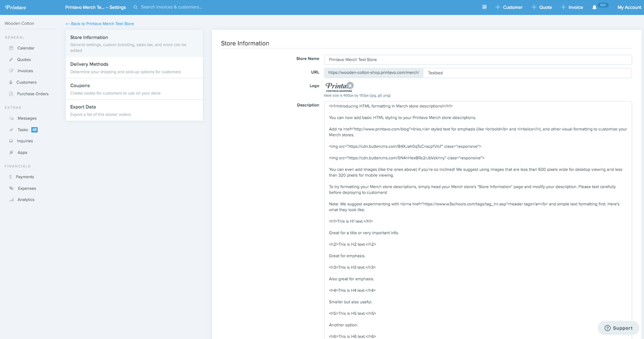Focus the search invoices and customers box
The image size is (644, 339).
pyautogui.click(x=171, y=7)
